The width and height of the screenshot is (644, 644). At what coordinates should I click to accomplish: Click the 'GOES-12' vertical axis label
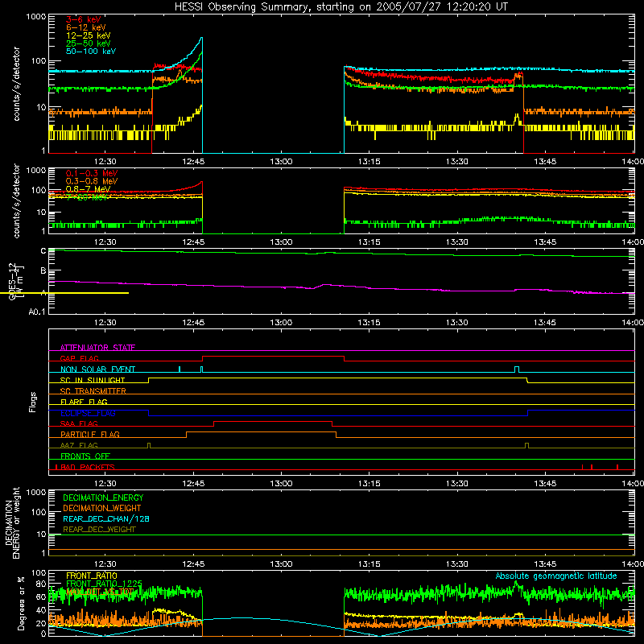tap(12, 282)
